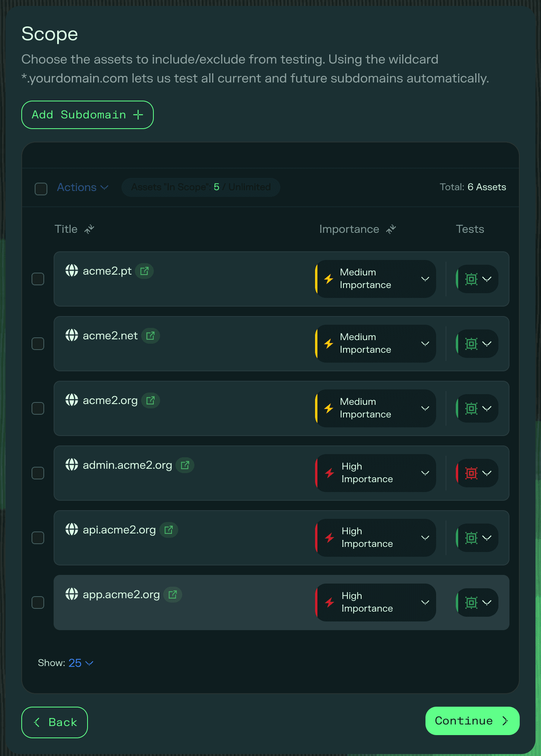Open external link icon for acme2.pt
This screenshot has height=756, width=541.
144,271
